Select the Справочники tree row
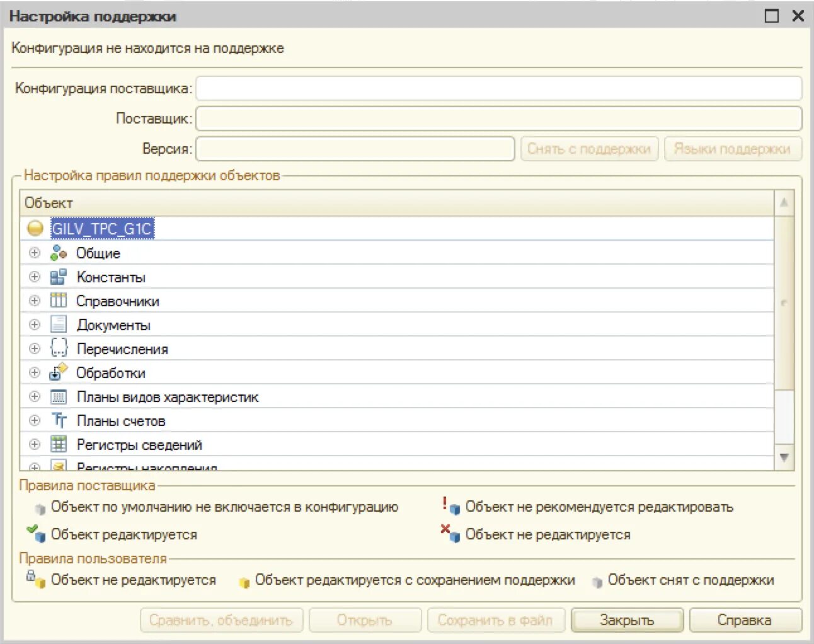 pos(397,301)
